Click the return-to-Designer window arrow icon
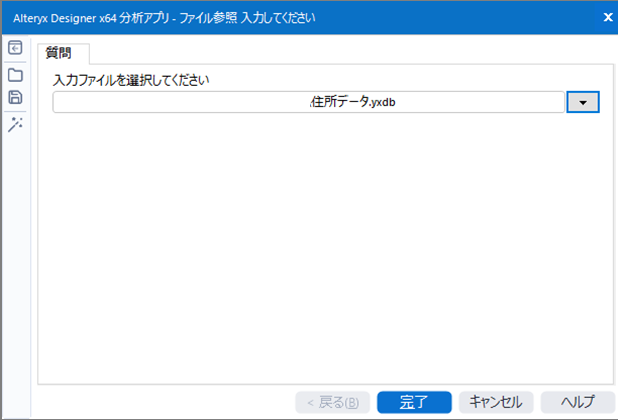 (15, 48)
